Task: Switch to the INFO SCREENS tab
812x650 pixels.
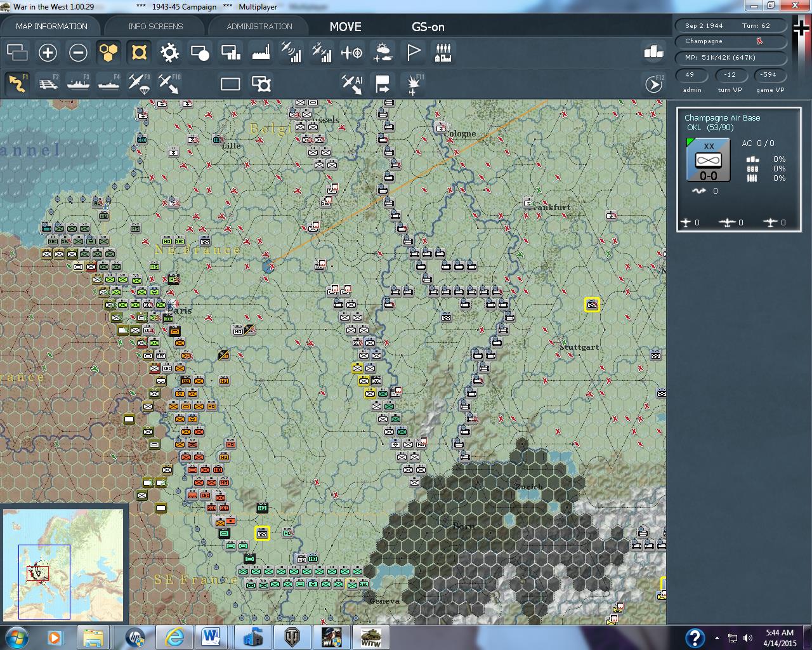Action: click(x=155, y=27)
